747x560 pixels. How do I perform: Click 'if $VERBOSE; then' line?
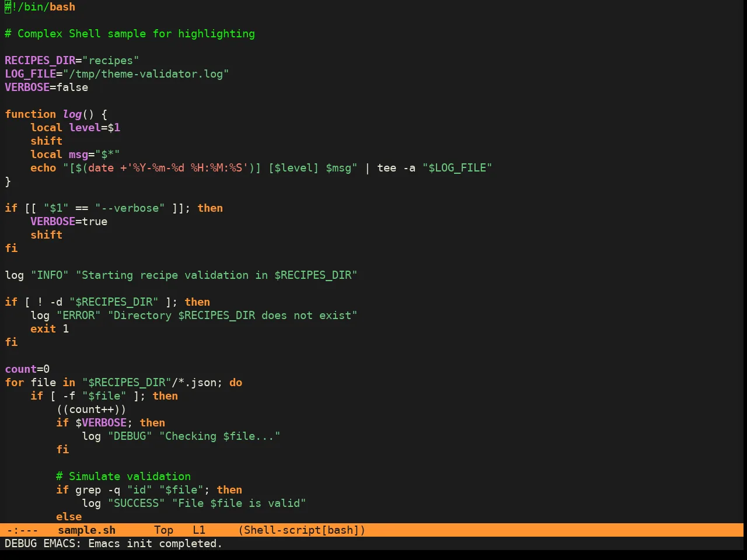pyautogui.click(x=110, y=423)
